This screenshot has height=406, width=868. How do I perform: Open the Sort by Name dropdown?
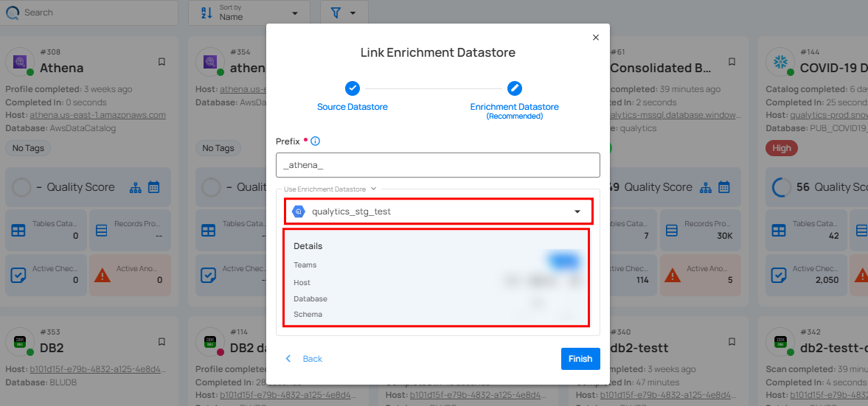tap(249, 13)
